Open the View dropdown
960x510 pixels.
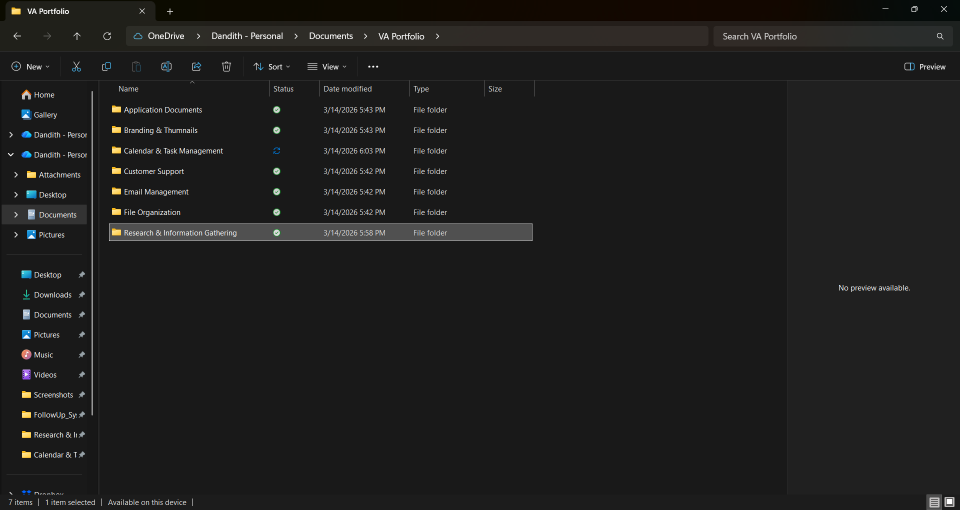point(327,67)
